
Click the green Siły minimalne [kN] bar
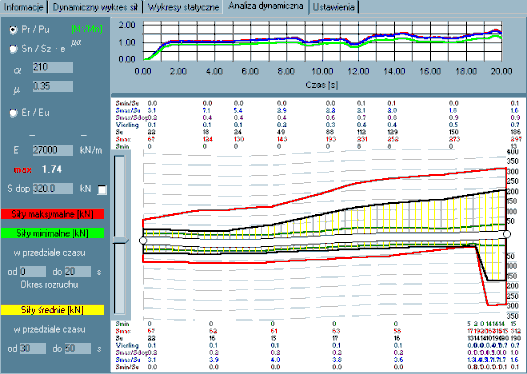52,233
